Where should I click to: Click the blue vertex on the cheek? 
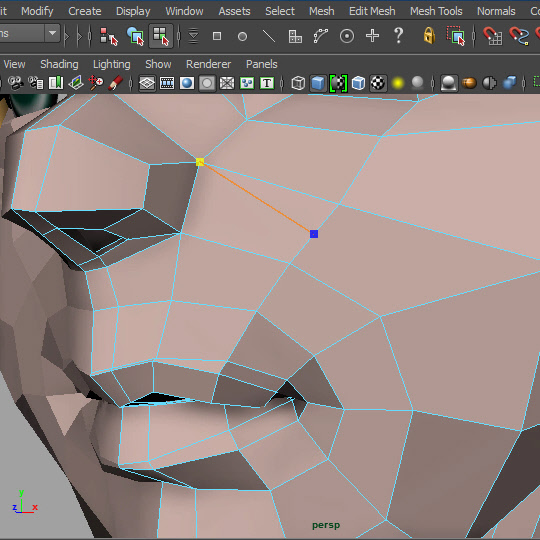pos(314,234)
